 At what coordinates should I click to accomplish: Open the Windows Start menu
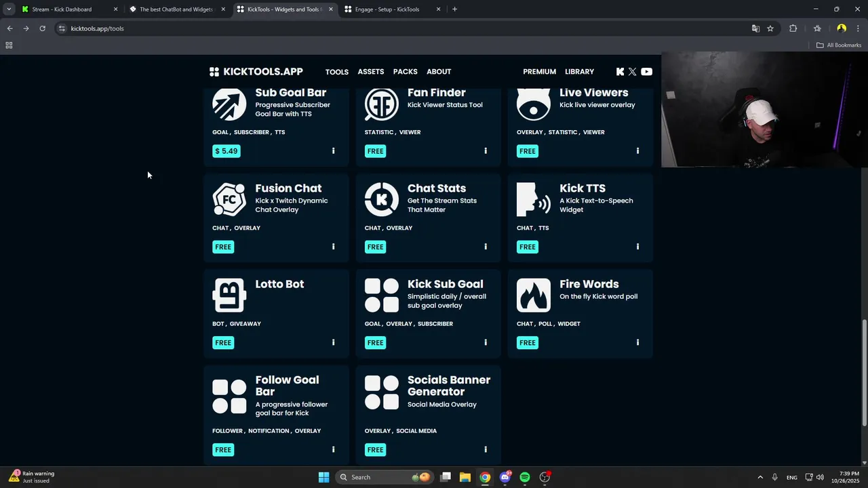click(x=323, y=477)
